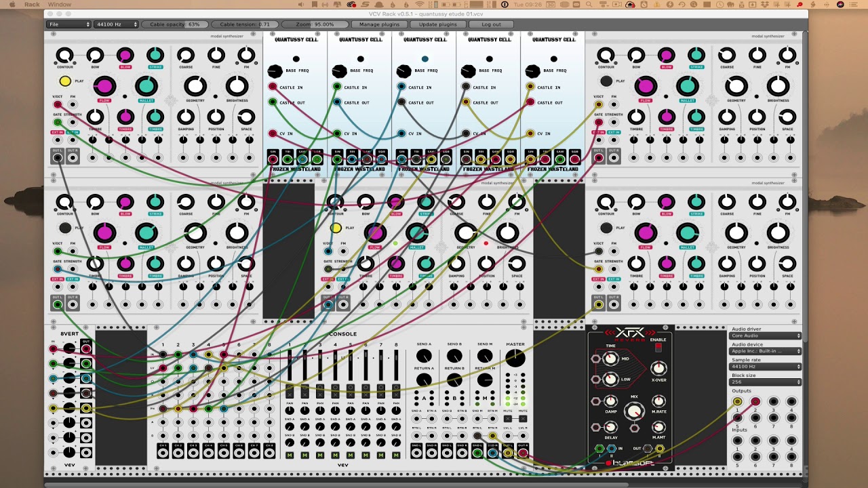Open the Audio driver Core Audio dropdown

[766, 335]
